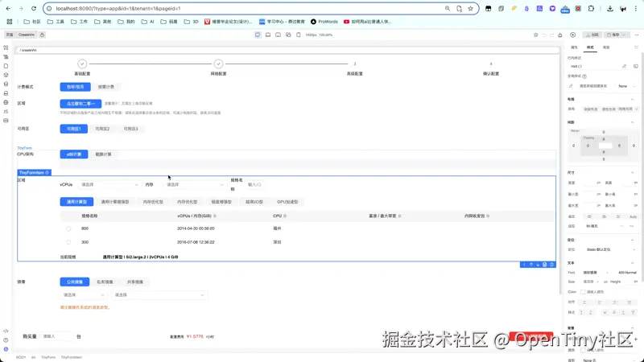
Task: Click the 基础配置 step circle
Action: coord(82,64)
